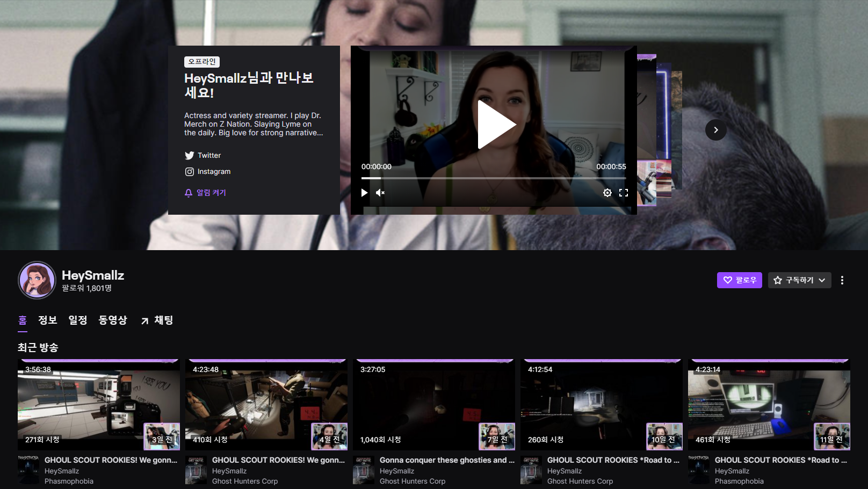
Task: Turn on notifications via 알림 켜기
Action: (205, 193)
